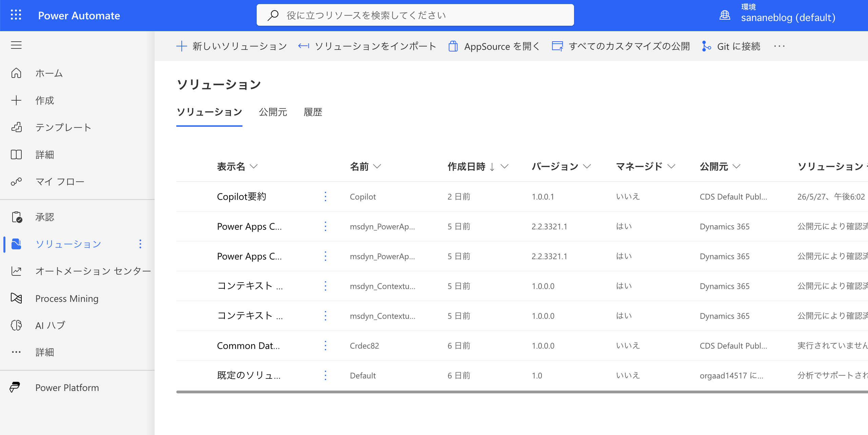868x435 pixels.
Task: Click the horizontal scrollbar under the table
Action: click(522, 392)
